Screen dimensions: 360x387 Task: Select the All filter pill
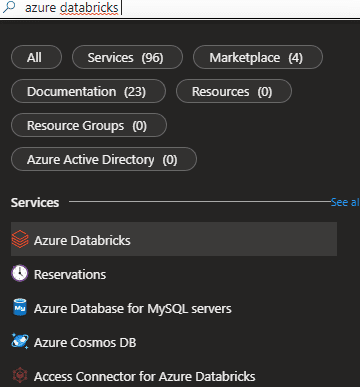(x=36, y=57)
